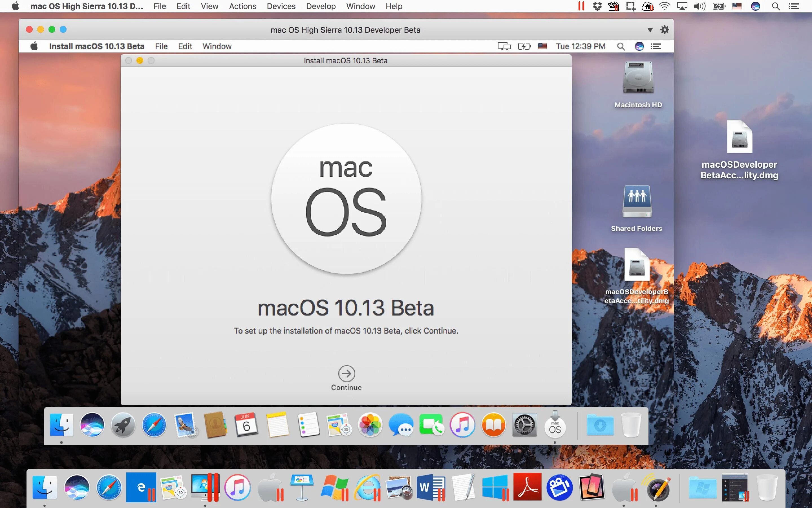
Task: Open Dropbox in the host menu bar
Action: [597, 6]
